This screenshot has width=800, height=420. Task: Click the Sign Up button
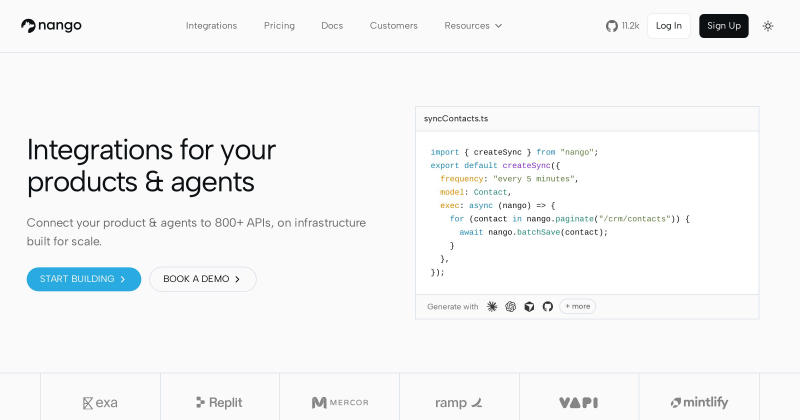tap(723, 26)
